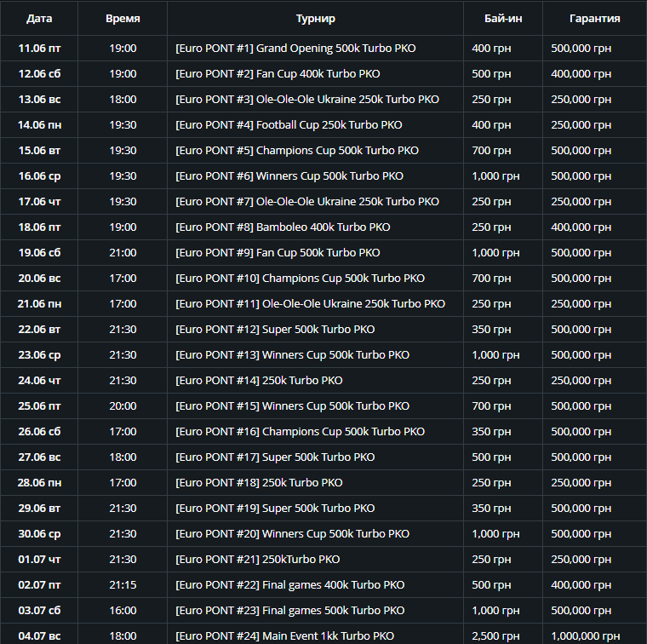Click the Турнир column header
The height and width of the screenshot is (644, 647).
click(x=315, y=18)
